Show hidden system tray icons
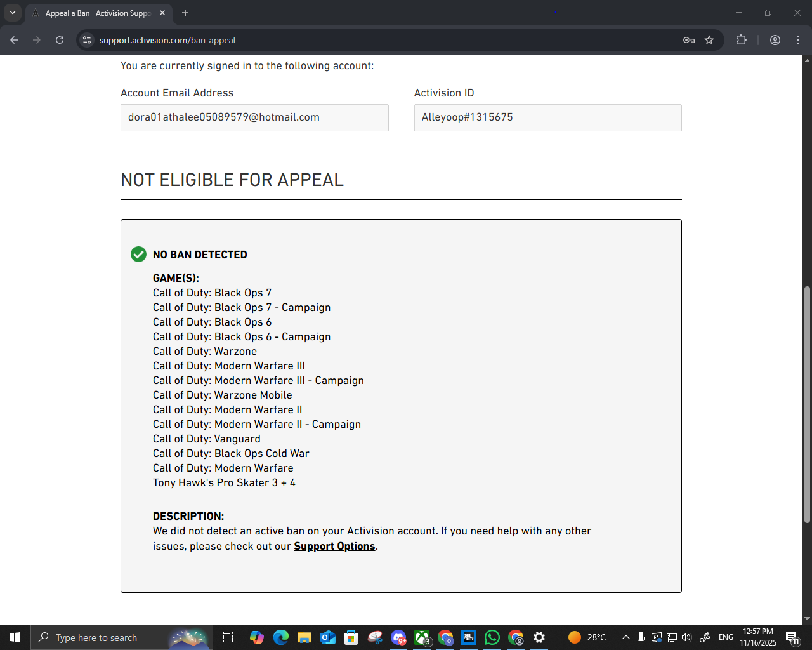The height and width of the screenshot is (650, 812). [625, 637]
